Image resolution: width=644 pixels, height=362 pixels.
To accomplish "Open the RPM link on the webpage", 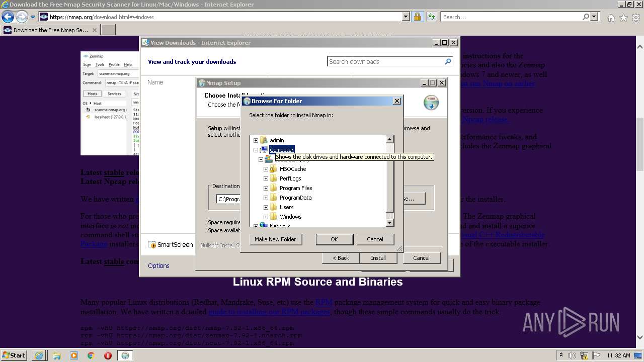I will [x=324, y=302].
